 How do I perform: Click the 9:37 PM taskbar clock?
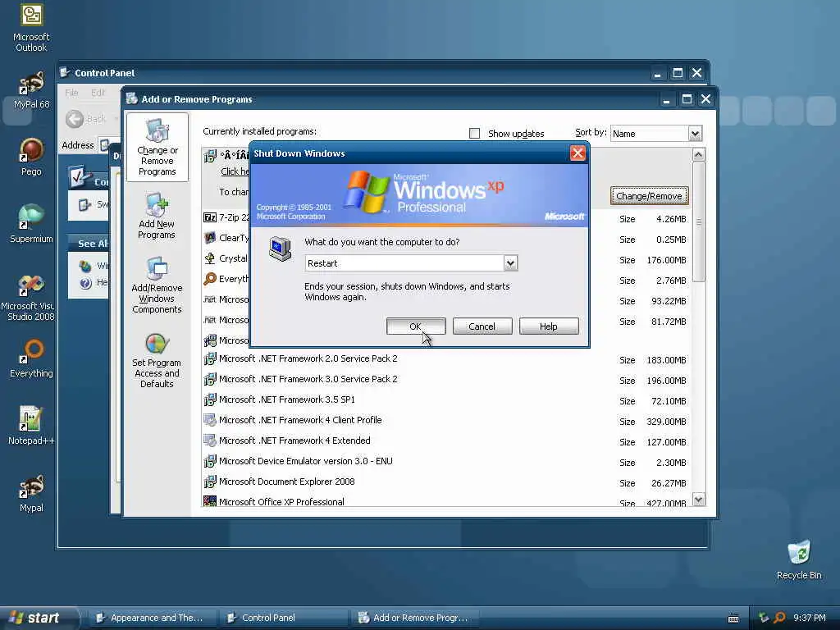pos(810,618)
